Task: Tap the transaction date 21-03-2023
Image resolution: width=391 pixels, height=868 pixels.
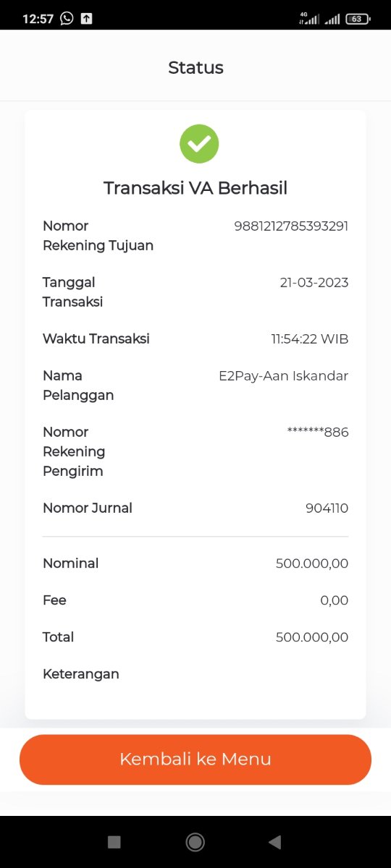Action: pyautogui.click(x=314, y=282)
